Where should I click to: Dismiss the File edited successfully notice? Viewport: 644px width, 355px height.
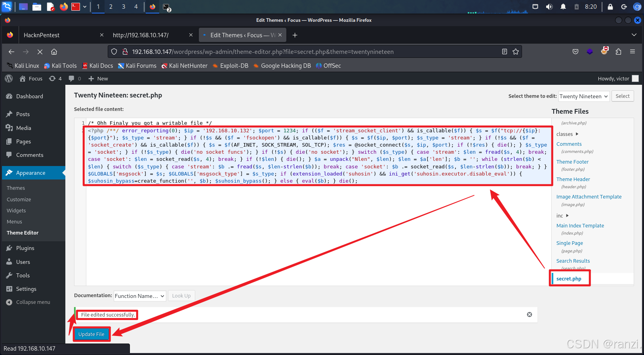pos(529,315)
